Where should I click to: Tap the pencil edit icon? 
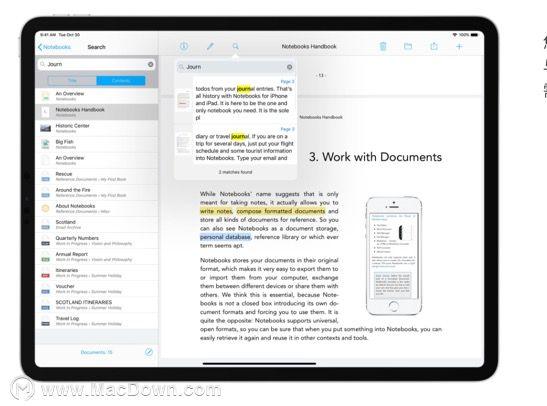coord(210,46)
